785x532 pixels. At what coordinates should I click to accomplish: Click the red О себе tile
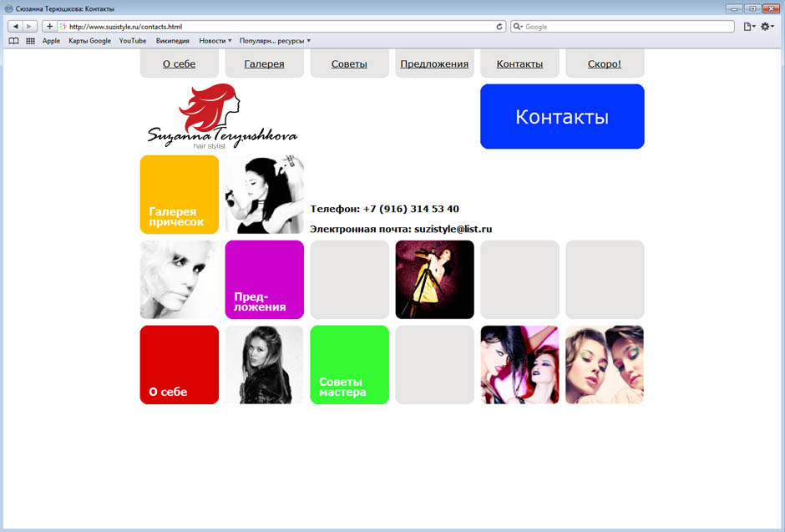point(179,365)
